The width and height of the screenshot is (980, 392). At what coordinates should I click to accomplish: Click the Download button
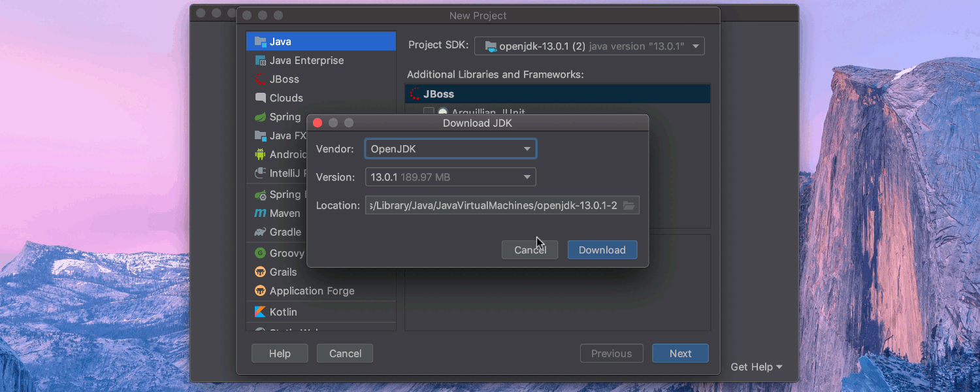click(602, 250)
